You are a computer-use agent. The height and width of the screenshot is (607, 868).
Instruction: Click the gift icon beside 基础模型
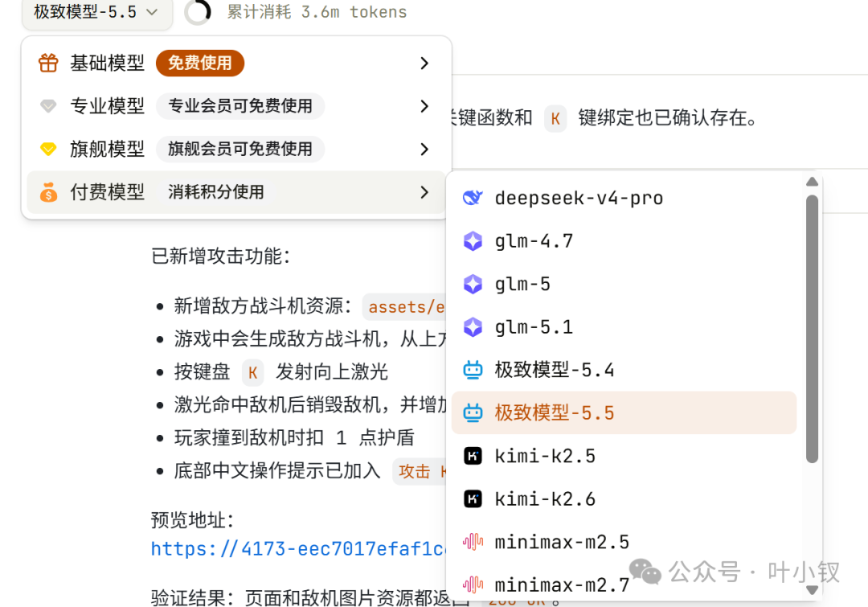click(x=48, y=63)
